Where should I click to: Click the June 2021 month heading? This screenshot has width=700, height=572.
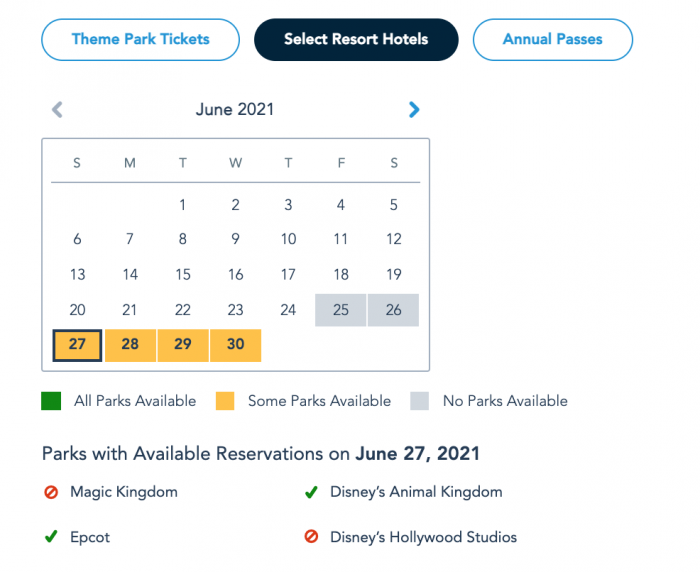pyautogui.click(x=235, y=110)
